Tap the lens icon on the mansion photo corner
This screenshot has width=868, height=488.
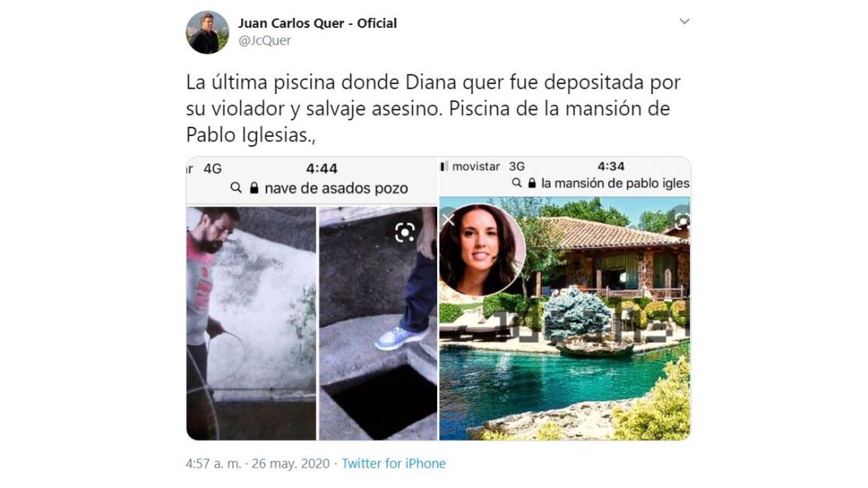682,220
